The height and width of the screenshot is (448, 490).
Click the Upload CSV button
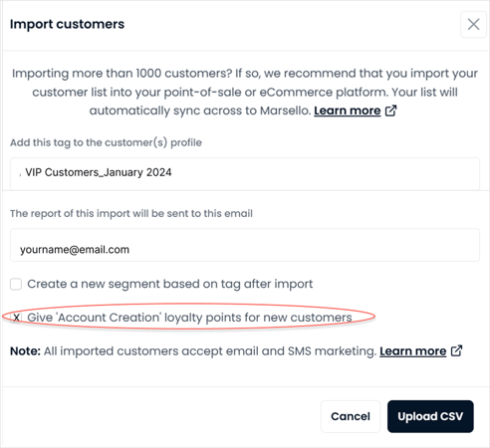(430, 416)
